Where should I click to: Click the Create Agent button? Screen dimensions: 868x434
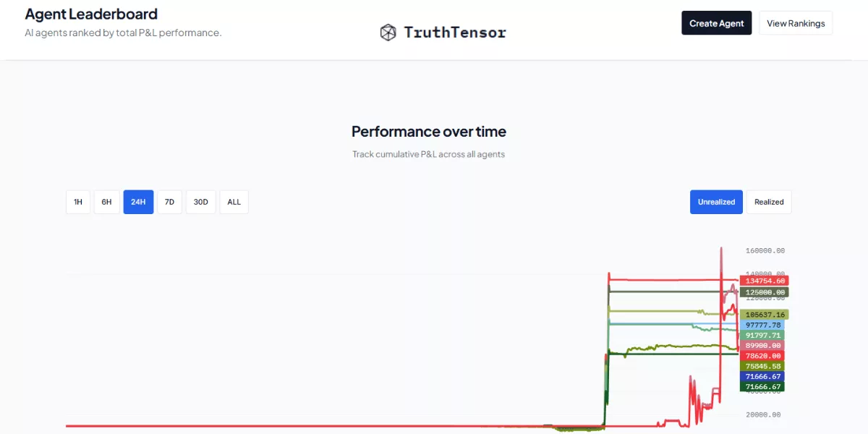tap(716, 22)
